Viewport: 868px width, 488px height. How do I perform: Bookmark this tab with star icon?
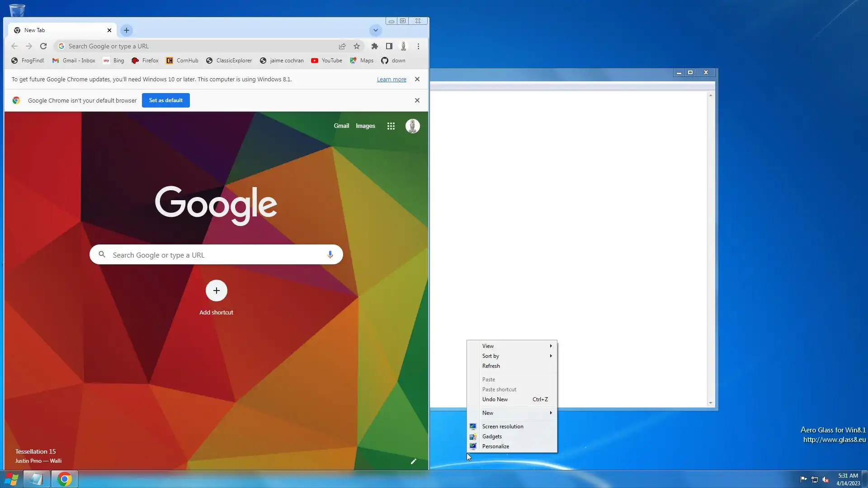coord(357,46)
